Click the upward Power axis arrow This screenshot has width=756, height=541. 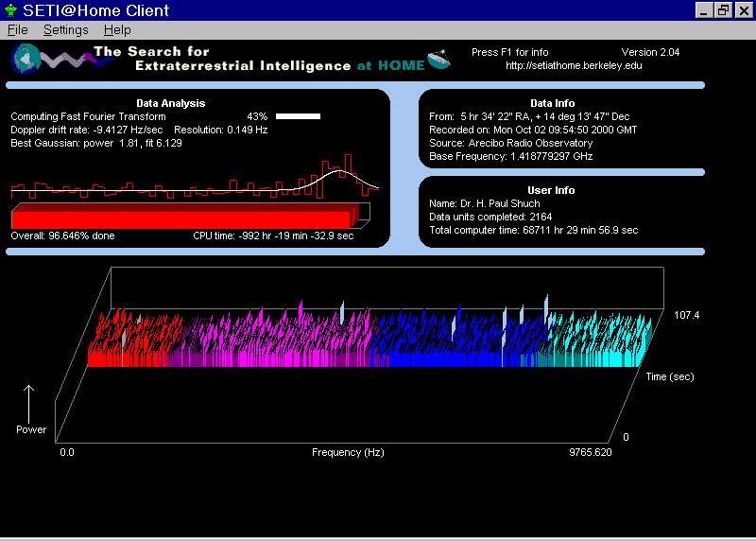click(x=29, y=405)
